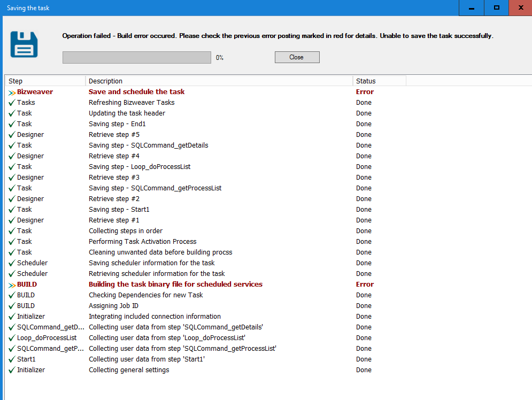Click checkmark beside 'Cleaning unwanted data' row
The width and height of the screenshot is (532, 400).
[12, 252]
